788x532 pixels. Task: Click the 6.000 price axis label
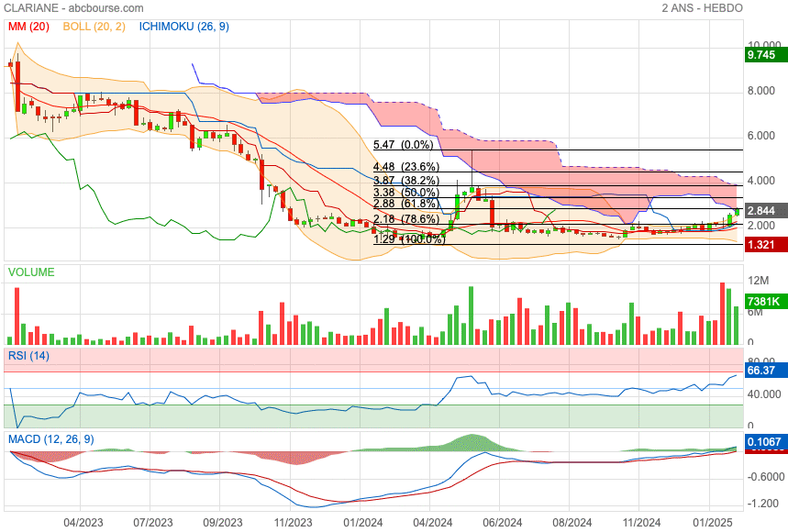(760, 136)
